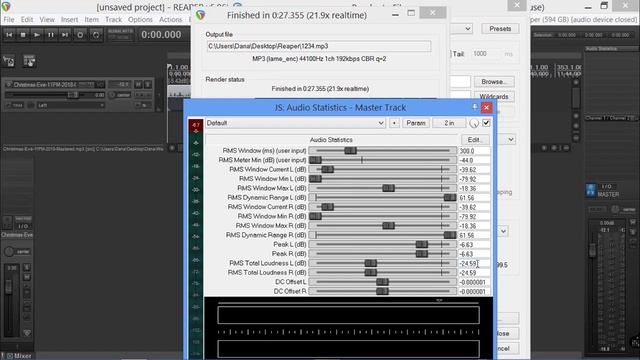The width and height of the screenshot is (640, 360).
Task: Solo the Christmas Eve track in track panel
Action: 148,84
